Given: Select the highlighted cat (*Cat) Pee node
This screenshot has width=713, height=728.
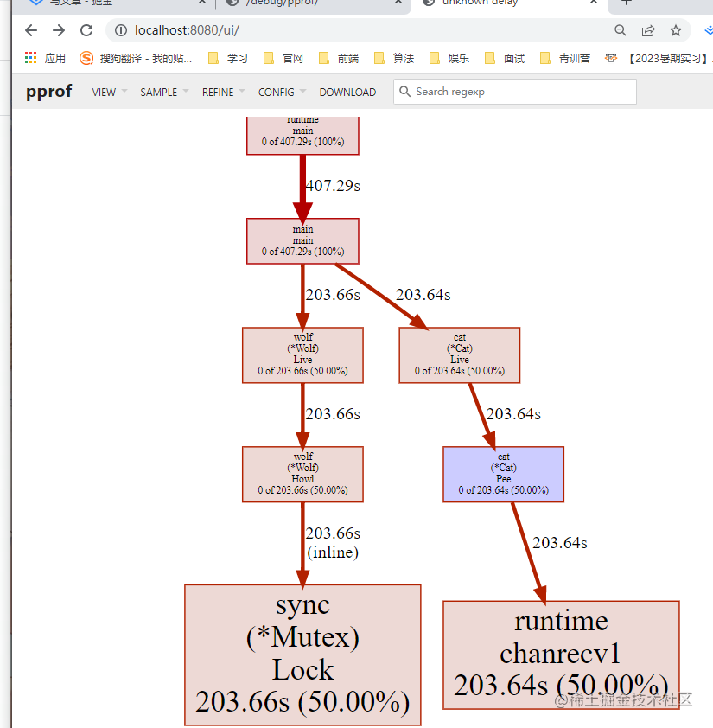Looking at the screenshot, I should point(504,475).
